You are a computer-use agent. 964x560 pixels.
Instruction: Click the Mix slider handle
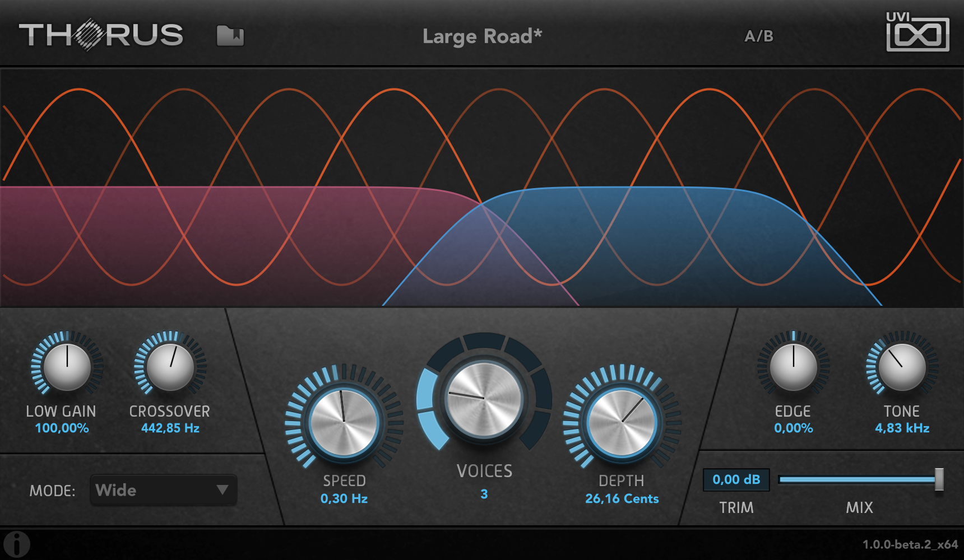[x=939, y=479]
